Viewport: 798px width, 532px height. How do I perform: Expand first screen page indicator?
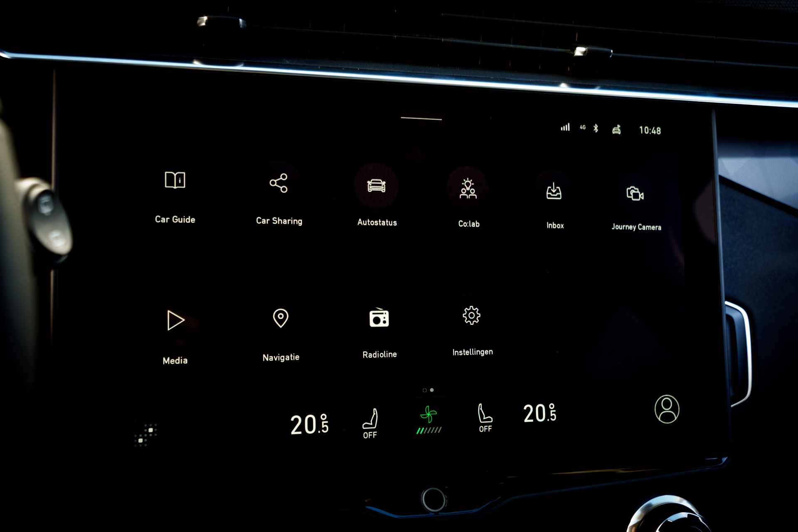pos(424,390)
